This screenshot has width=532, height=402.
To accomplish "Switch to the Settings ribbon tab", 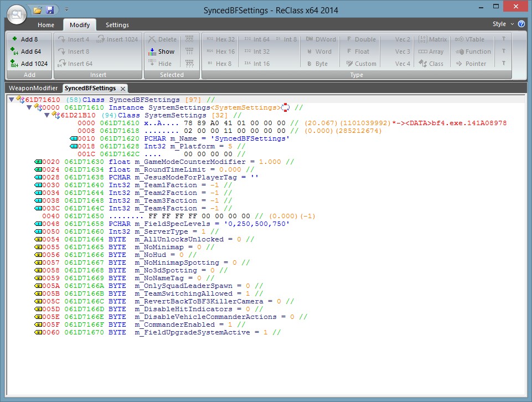I will tap(117, 25).
